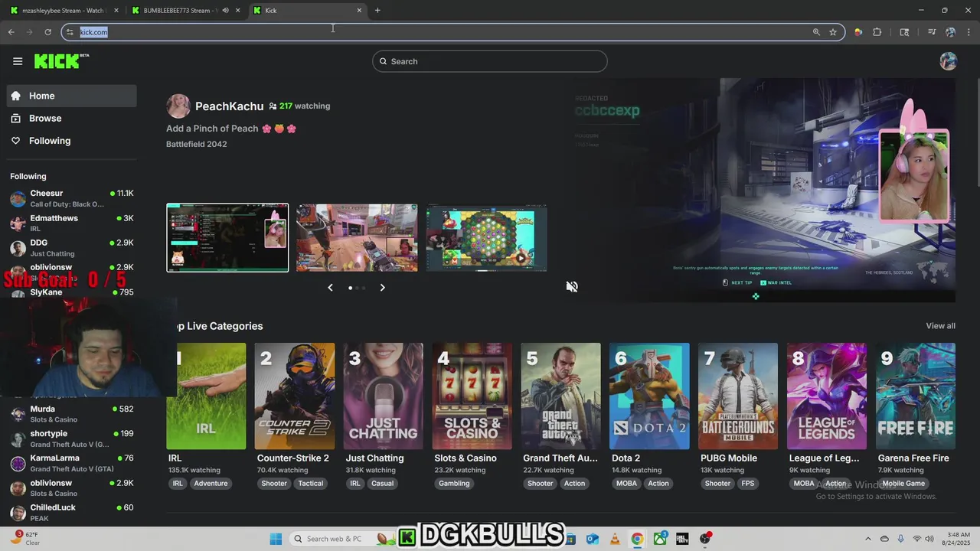Viewport: 980px width, 551px height.
Task: Open the League of Legends category card
Action: point(827,396)
